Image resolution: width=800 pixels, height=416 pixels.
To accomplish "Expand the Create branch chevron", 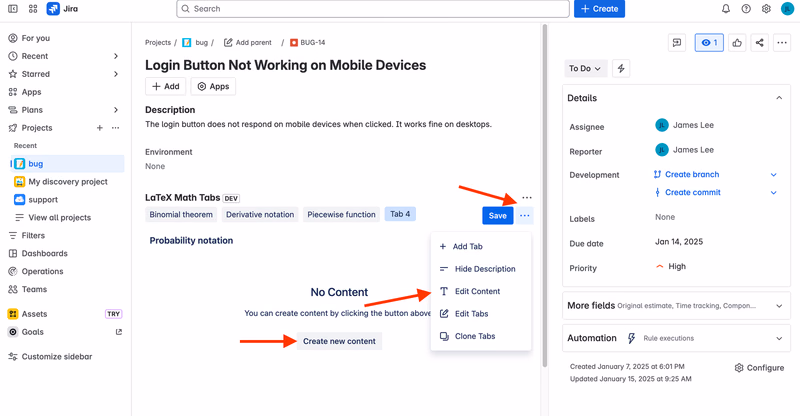I will [x=773, y=175].
